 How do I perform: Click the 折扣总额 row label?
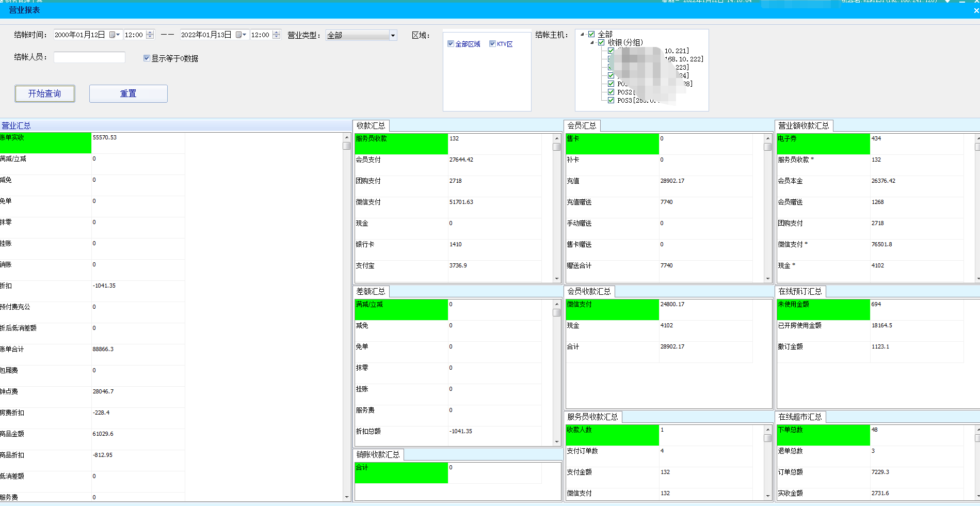368,431
